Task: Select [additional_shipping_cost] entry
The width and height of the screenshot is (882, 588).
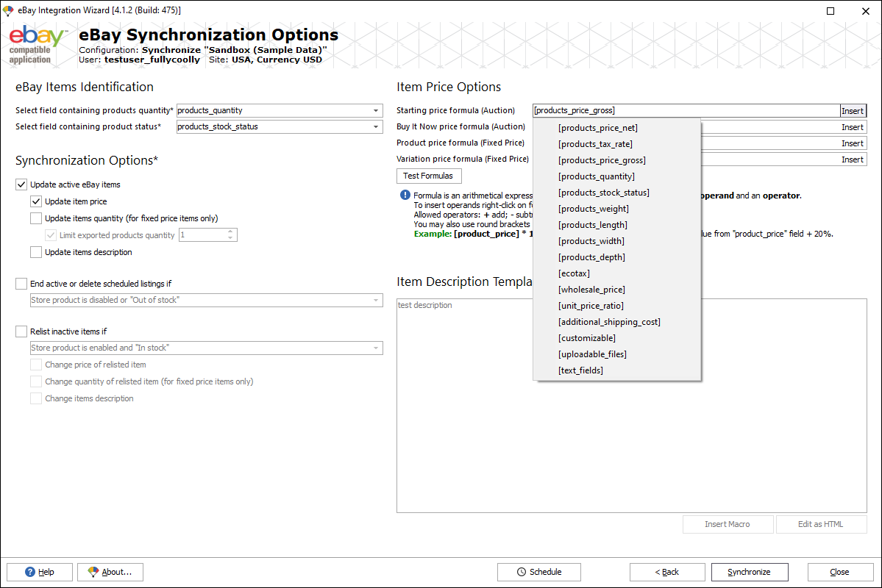Action: (x=616, y=321)
